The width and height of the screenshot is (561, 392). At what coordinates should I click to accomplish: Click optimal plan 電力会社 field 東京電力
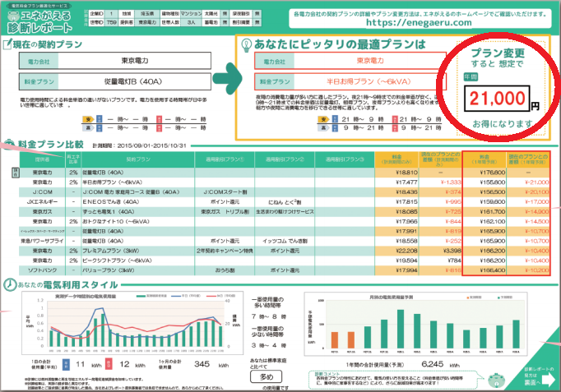pos(350,61)
